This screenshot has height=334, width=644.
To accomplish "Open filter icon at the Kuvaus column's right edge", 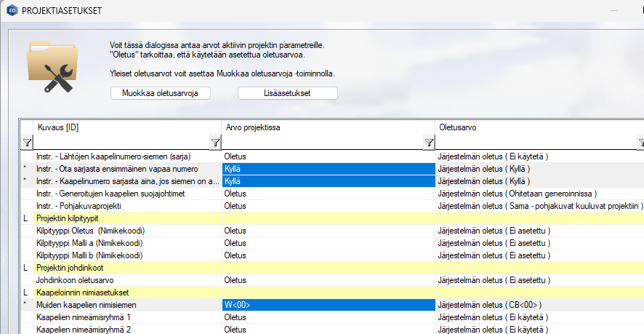I will point(215,143).
